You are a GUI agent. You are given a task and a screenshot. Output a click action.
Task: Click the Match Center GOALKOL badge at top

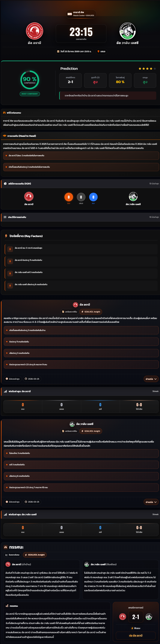click(x=81, y=14)
